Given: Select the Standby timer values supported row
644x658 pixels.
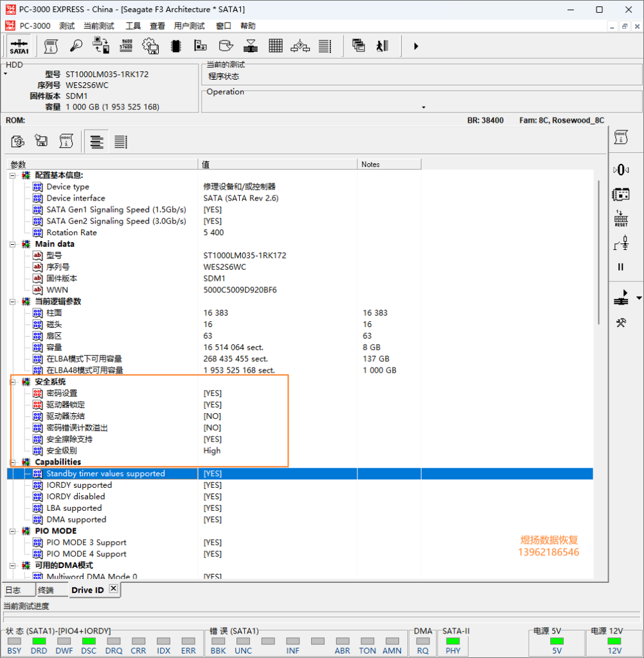Looking at the screenshot, I should [x=300, y=474].
